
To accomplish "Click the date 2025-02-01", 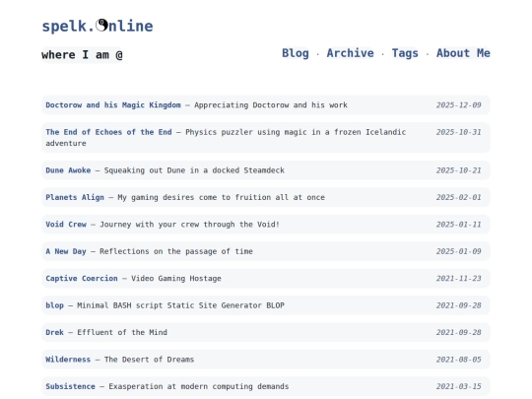I will click(459, 197).
